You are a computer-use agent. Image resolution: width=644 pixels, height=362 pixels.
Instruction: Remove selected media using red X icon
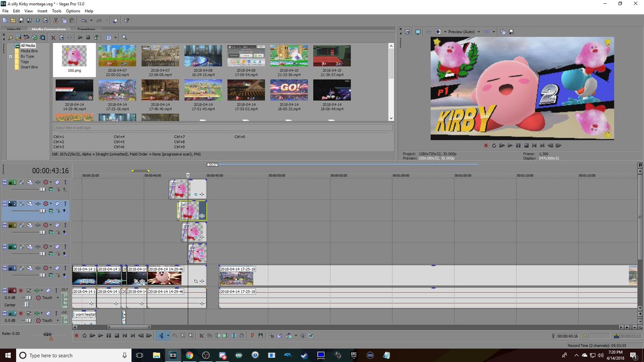pos(53,38)
